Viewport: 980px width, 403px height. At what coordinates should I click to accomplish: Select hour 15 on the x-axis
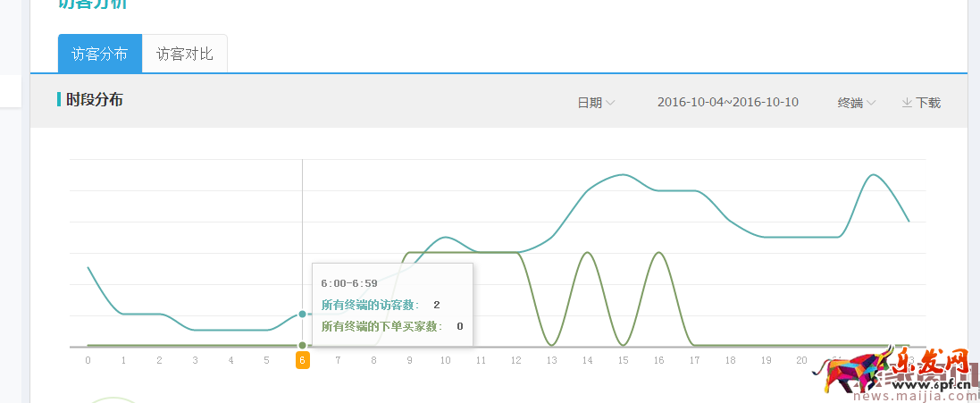624,360
